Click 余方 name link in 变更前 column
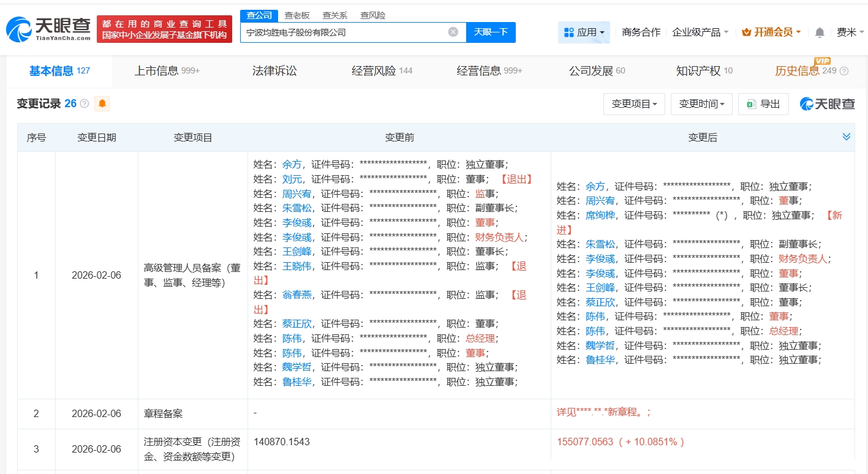The height and width of the screenshot is (474, 868). (x=292, y=164)
